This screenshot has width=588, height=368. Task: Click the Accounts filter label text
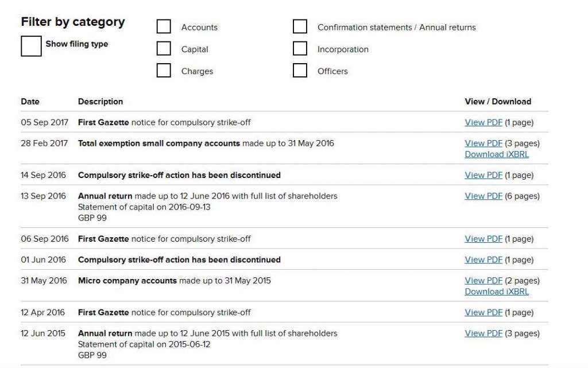point(199,28)
